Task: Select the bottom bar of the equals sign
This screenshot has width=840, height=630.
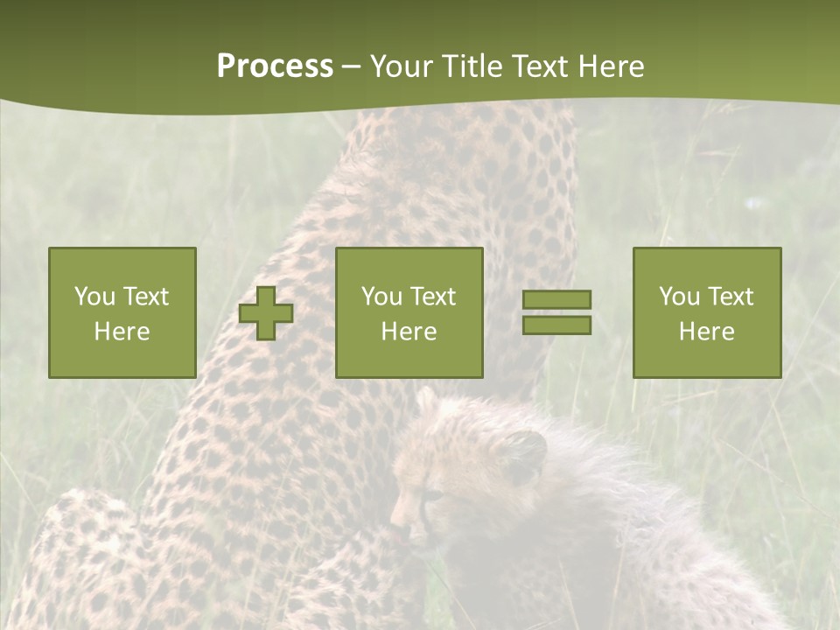Action: click(x=556, y=325)
